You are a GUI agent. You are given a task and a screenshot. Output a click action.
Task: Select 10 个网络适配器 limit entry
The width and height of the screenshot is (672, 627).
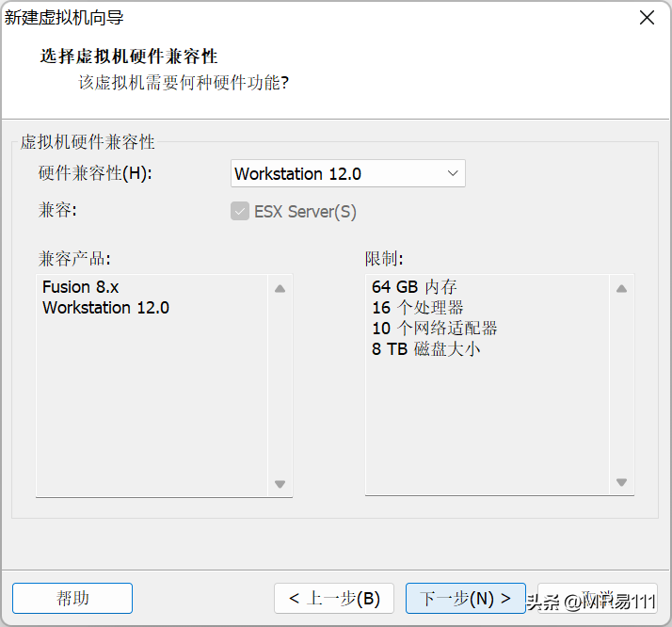tap(434, 328)
